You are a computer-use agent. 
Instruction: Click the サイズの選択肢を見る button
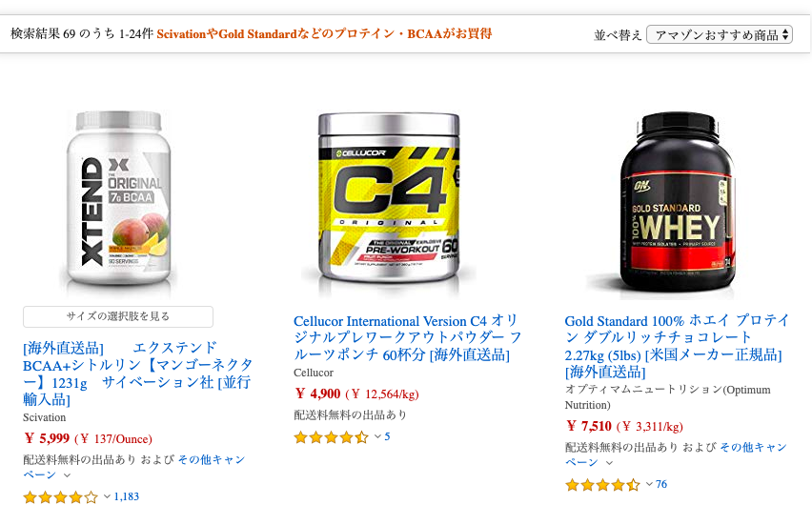(x=118, y=316)
